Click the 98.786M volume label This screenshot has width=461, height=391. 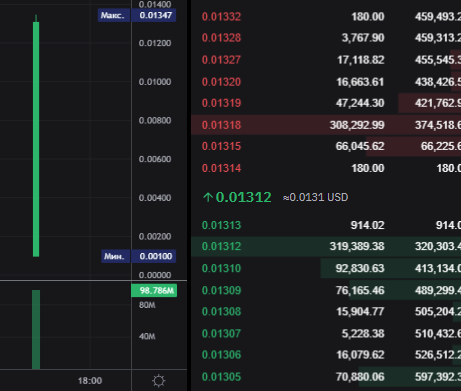154,290
